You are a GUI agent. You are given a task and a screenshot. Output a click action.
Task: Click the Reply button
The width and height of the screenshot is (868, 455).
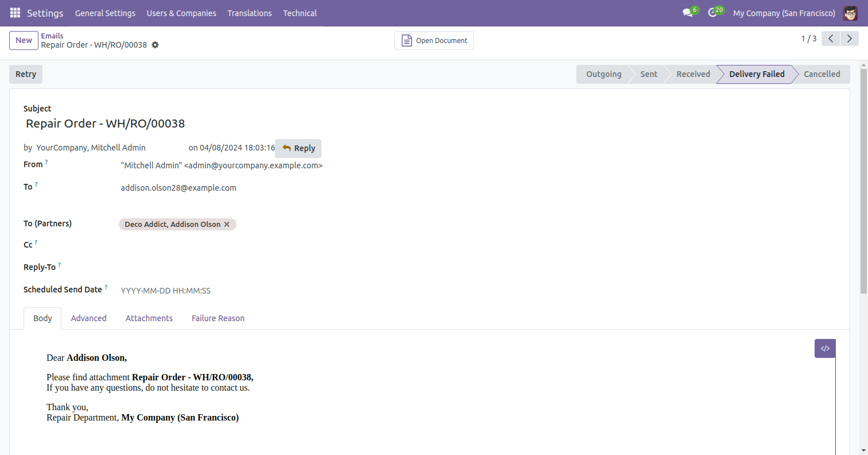click(299, 148)
